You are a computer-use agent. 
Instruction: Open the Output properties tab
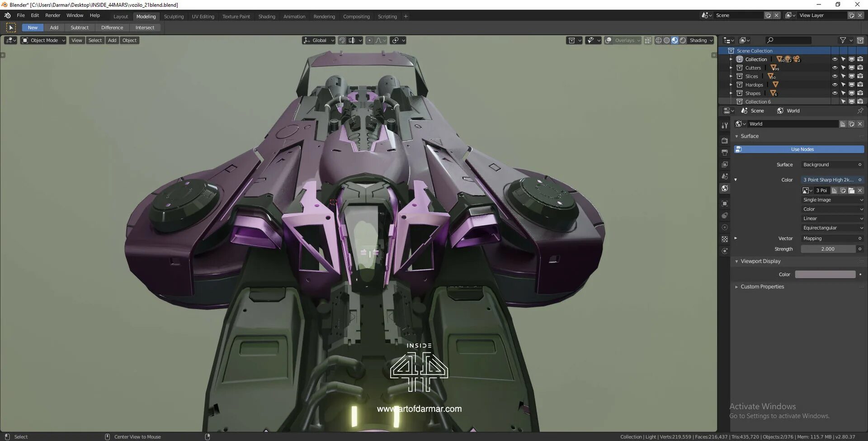click(725, 152)
